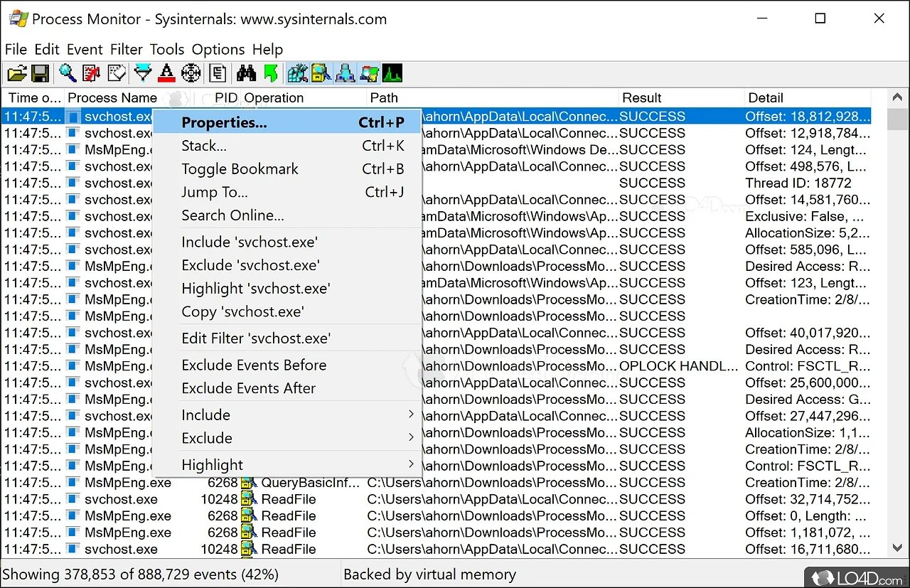This screenshot has width=910, height=588.
Task: Toggle Show Registry Activity button
Action: 297,73
